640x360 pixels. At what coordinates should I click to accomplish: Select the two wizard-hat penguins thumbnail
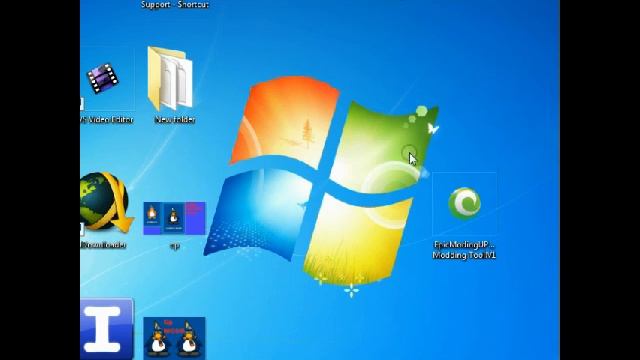coord(174,338)
